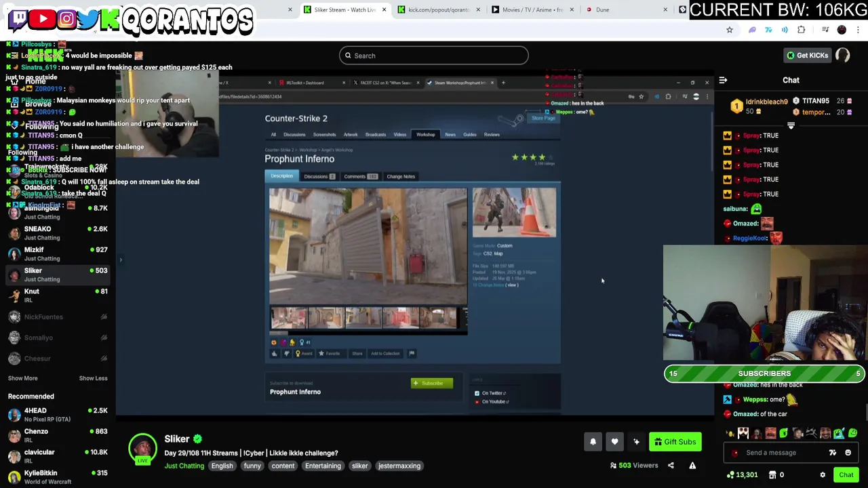
Task: Click the 503 Viewers count
Action: 634,466
